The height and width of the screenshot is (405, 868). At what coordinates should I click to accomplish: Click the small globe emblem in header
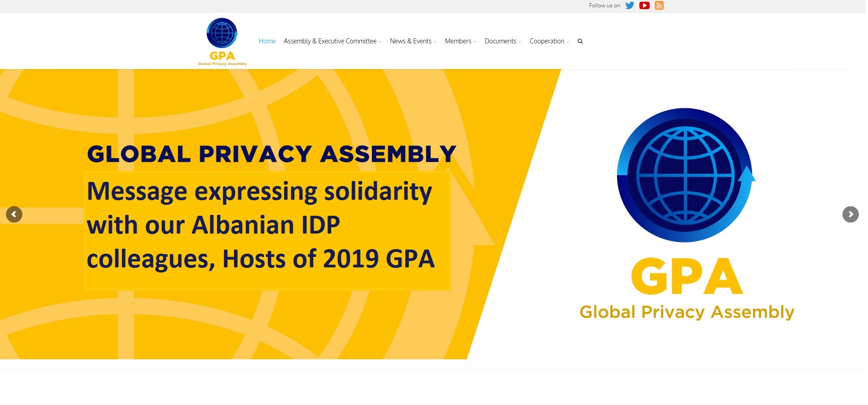point(222,33)
